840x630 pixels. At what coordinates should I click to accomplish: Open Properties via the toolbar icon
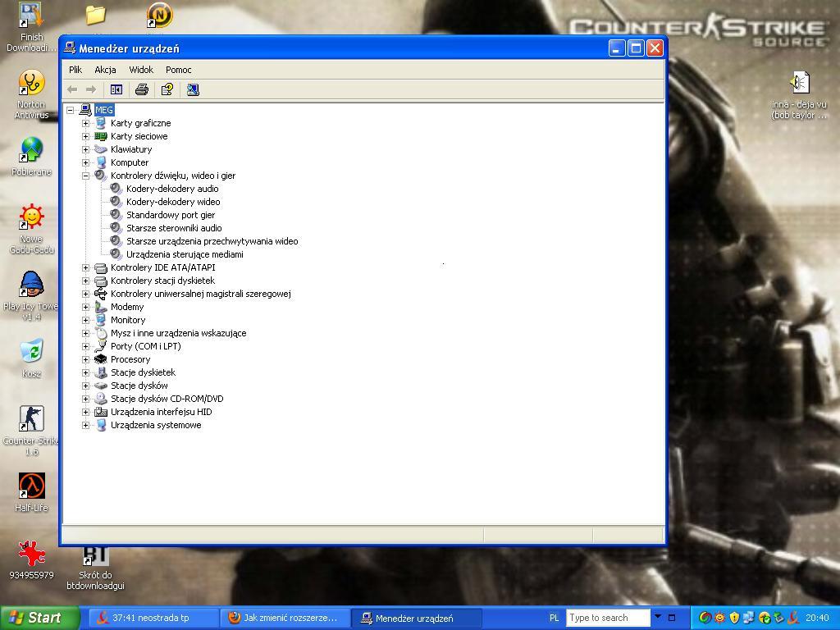coord(167,89)
